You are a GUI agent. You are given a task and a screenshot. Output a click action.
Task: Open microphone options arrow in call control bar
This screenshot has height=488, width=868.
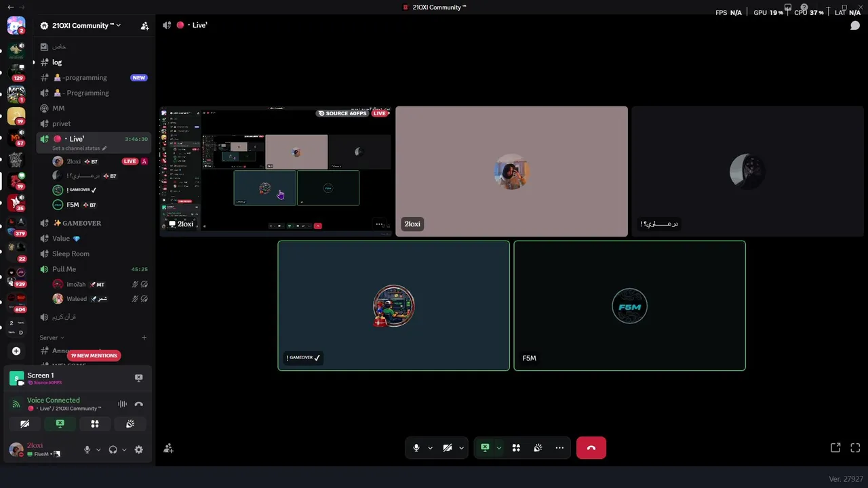[430, 448]
